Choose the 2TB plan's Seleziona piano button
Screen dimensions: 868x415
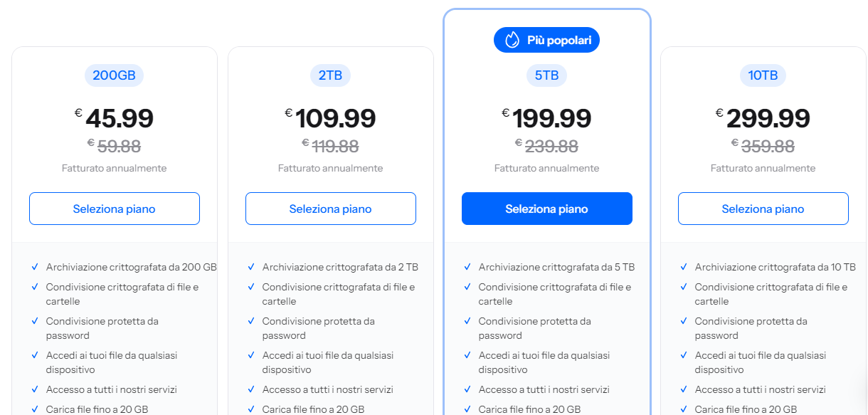(331, 209)
